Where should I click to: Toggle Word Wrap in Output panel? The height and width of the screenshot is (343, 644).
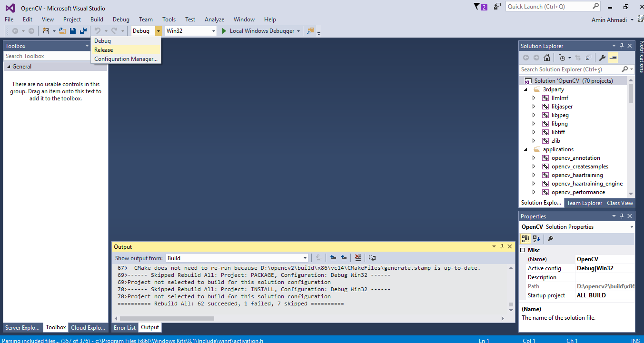(x=372, y=258)
